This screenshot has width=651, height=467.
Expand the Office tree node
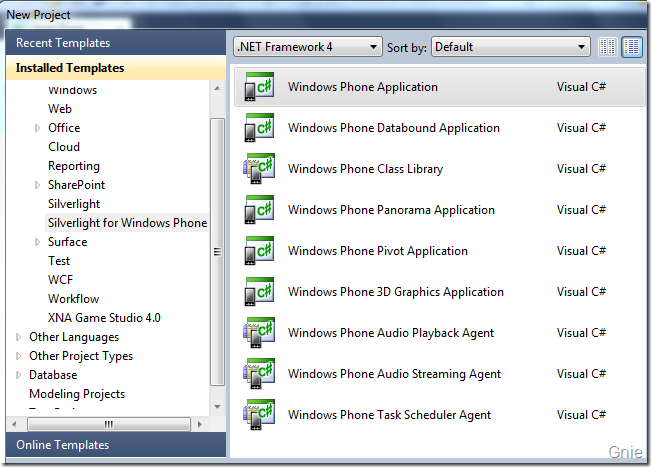[37, 128]
